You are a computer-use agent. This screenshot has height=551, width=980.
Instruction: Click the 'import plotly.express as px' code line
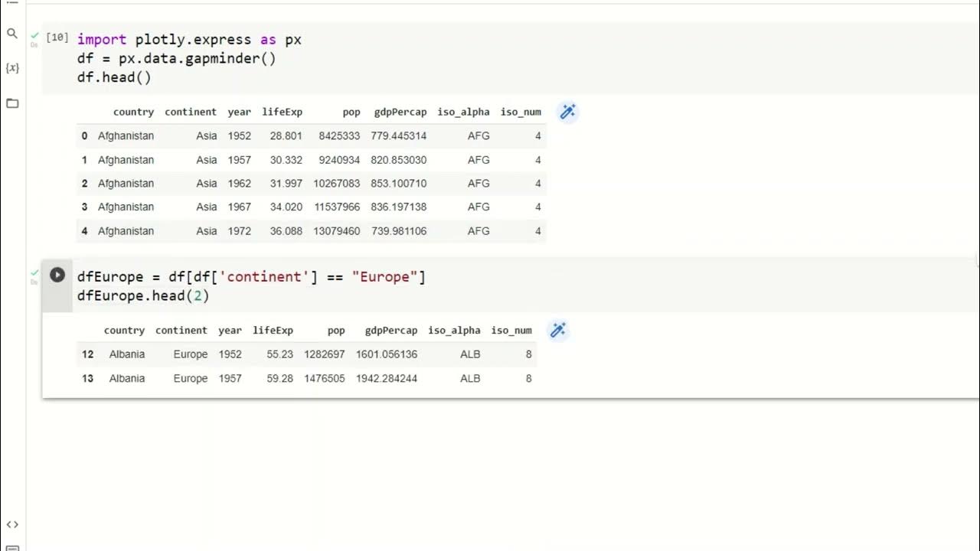189,40
